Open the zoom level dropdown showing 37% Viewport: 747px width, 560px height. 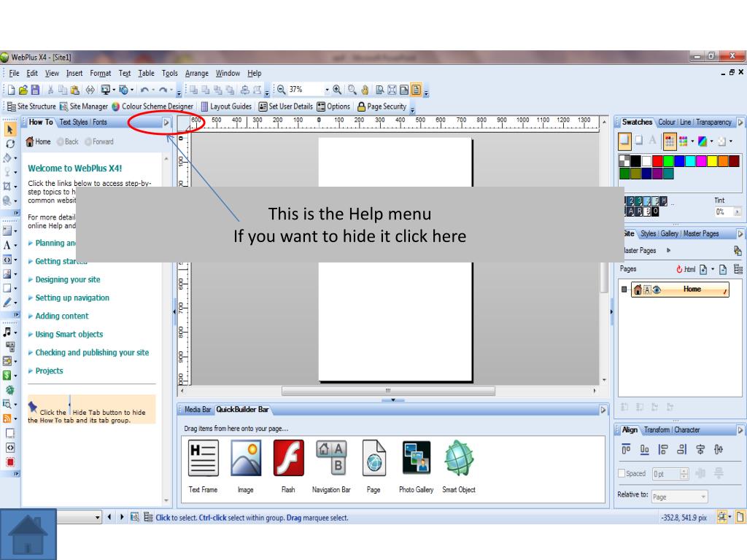click(327, 90)
